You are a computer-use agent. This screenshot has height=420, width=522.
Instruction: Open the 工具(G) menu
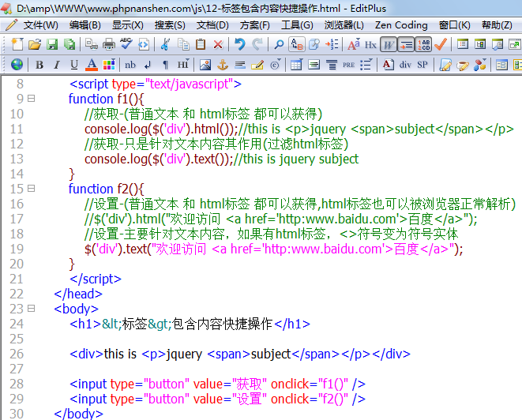click(x=297, y=25)
